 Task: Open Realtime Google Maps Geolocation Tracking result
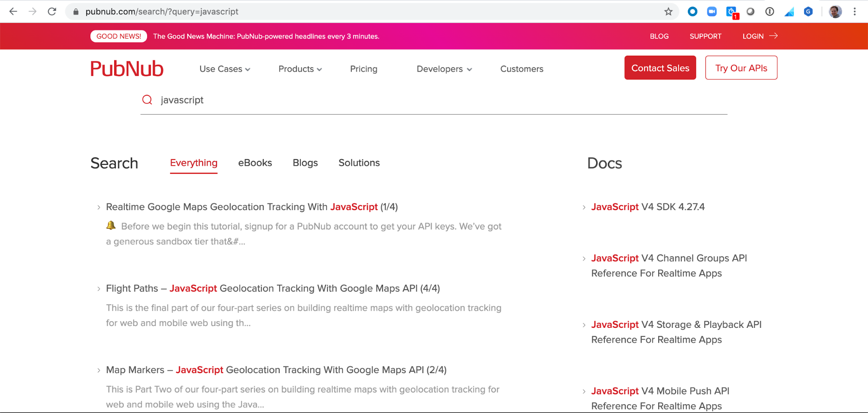(x=252, y=207)
